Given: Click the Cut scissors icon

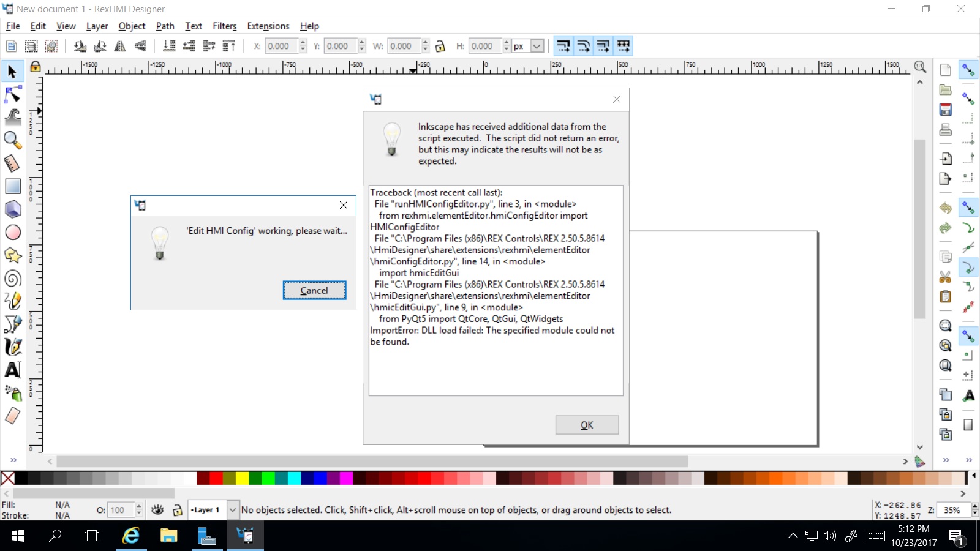Looking at the screenshot, I should pos(946,277).
